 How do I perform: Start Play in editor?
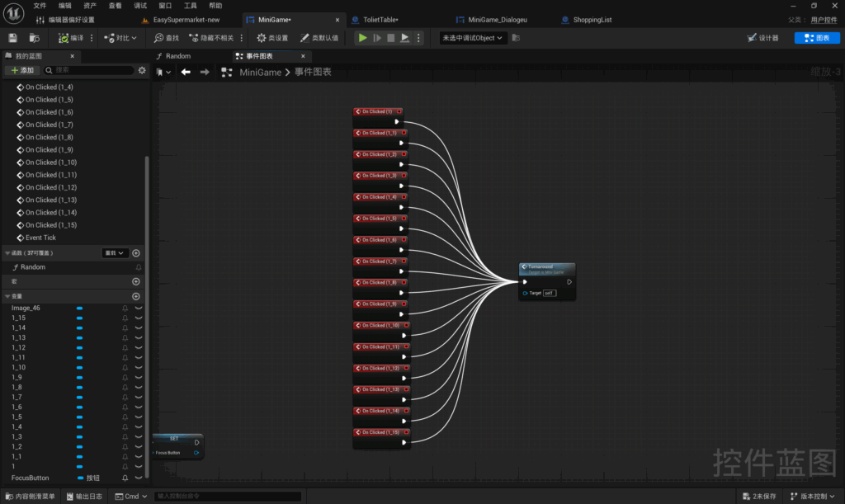coord(363,38)
